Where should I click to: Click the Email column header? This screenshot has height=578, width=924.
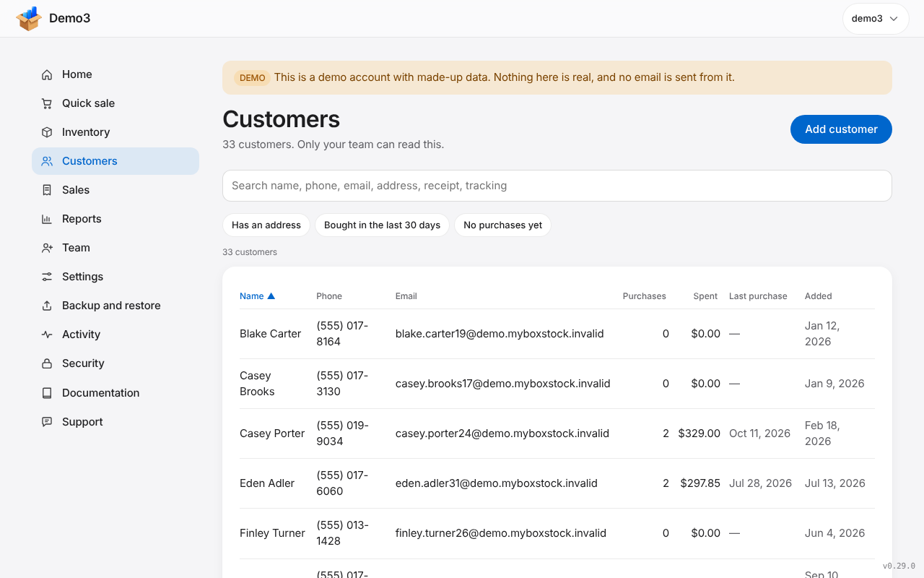coord(406,296)
